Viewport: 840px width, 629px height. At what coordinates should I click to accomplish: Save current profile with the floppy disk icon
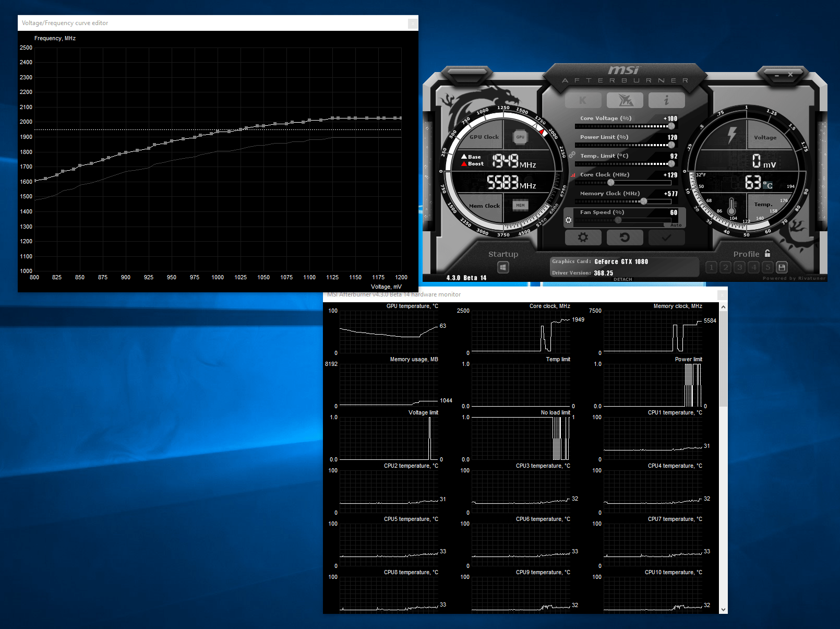point(782,267)
